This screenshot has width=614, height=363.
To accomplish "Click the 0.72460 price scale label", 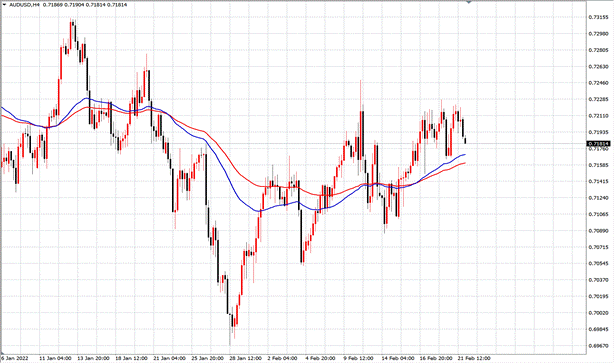I will (x=598, y=83).
